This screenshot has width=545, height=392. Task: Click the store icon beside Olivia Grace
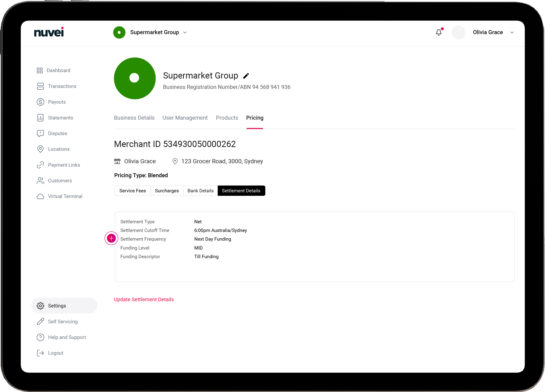tap(117, 161)
